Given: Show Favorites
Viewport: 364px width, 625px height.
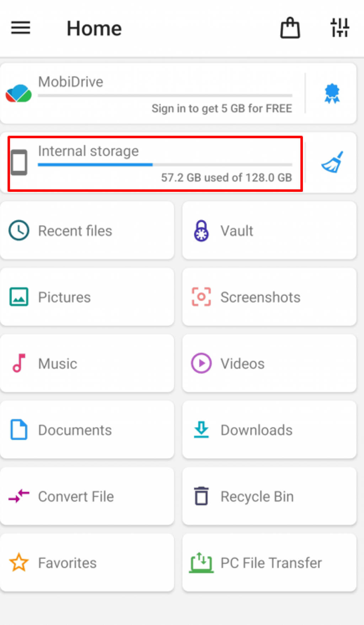Looking at the screenshot, I should (x=87, y=563).
